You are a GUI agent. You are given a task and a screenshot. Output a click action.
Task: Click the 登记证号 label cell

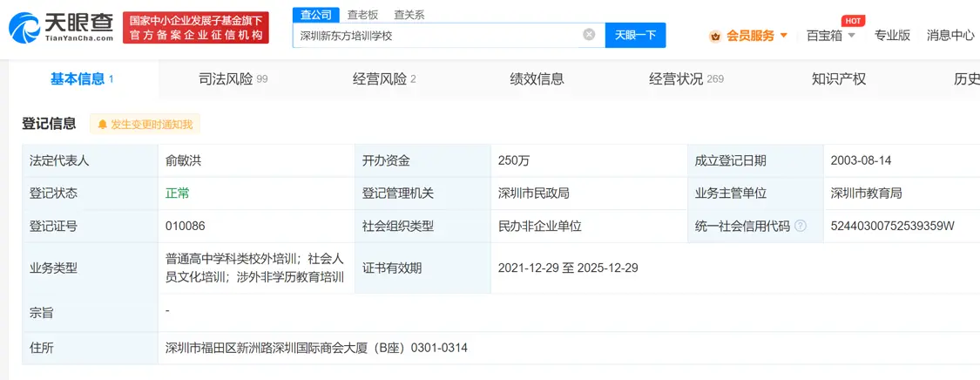(x=90, y=226)
